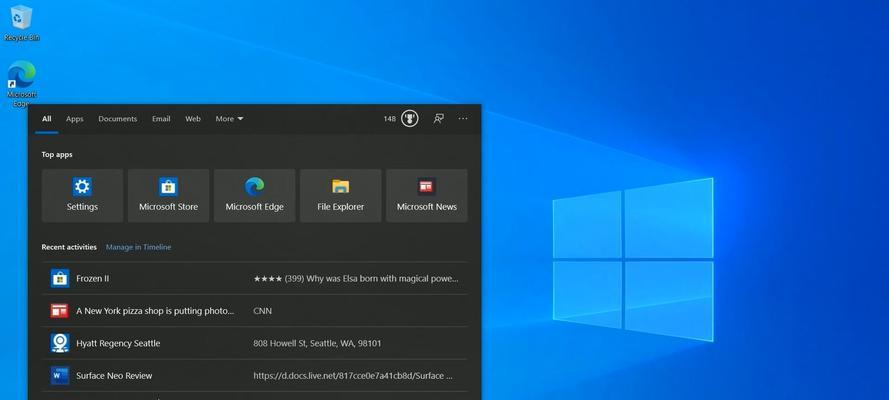
Task: Click the Store icon beside Frozen II
Action: tap(60, 278)
